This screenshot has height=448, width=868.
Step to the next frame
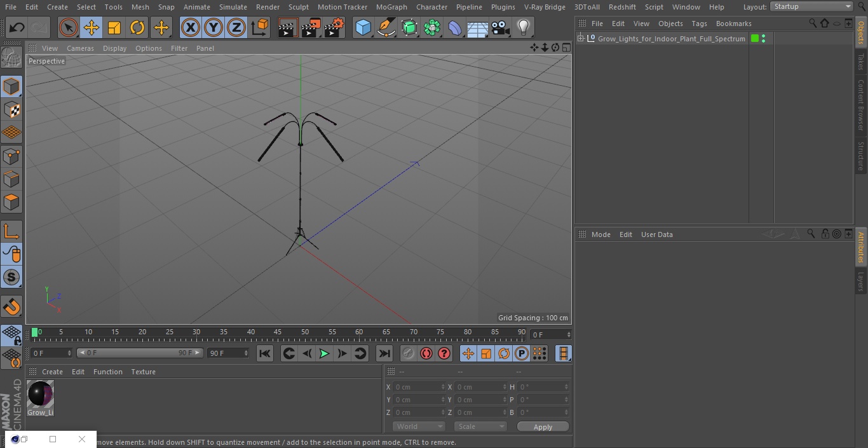point(342,353)
